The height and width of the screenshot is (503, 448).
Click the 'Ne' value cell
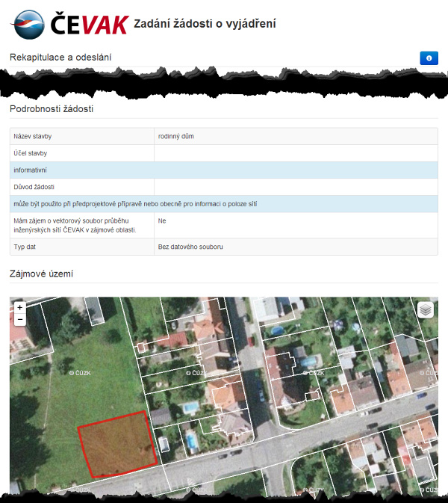coord(296,225)
